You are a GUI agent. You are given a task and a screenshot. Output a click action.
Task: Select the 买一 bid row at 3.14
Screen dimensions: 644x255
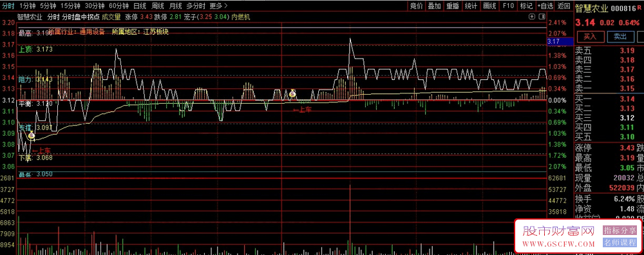[608, 99]
